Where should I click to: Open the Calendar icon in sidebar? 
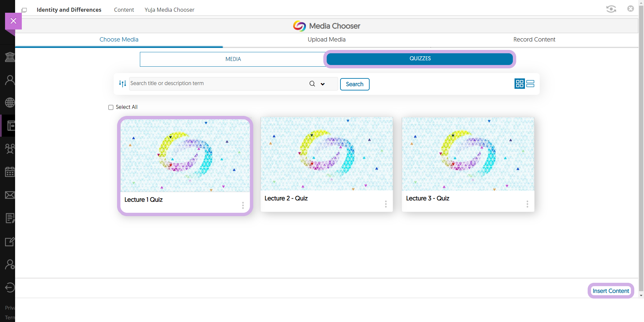tap(10, 172)
